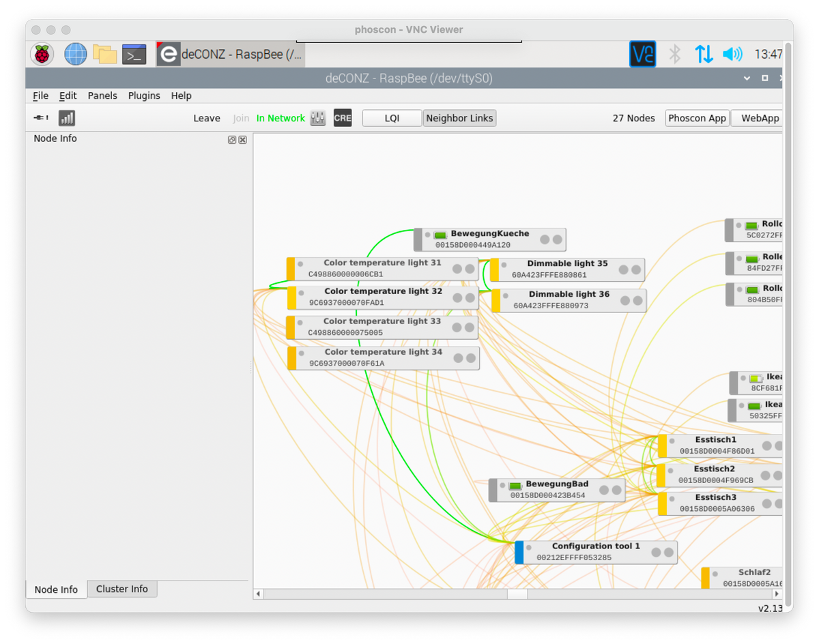Expand rightmost endpoint circle on Dimmable light 35

coord(636,269)
